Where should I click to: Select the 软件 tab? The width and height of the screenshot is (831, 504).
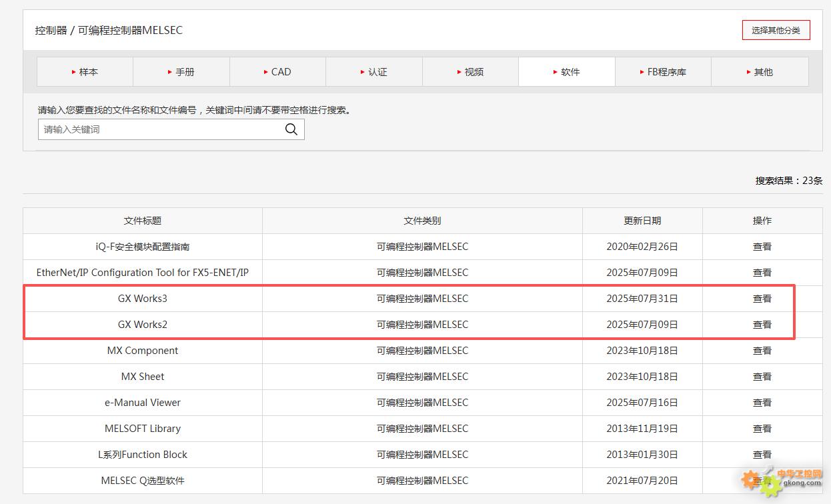567,72
